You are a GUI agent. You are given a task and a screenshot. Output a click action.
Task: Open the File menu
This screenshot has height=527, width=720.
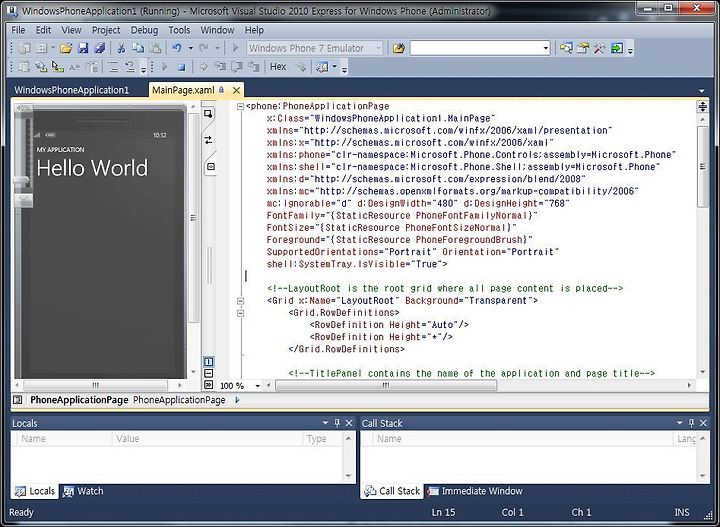pyautogui.click(x=18, y=30)
